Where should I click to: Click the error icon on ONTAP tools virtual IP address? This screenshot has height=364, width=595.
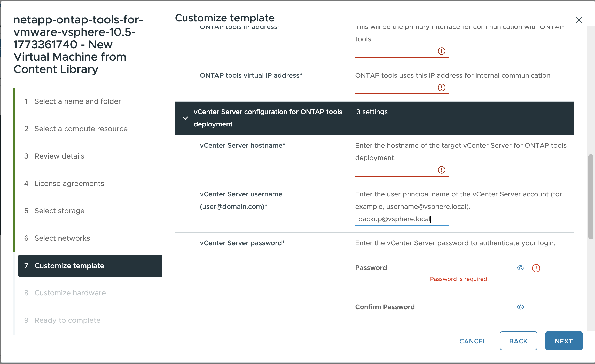tap(442, 88)
